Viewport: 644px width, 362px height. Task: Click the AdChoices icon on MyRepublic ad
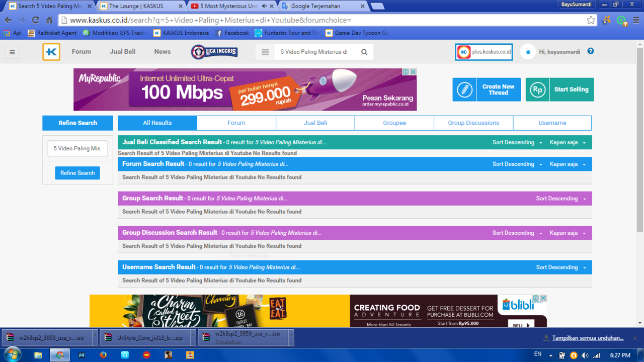pyautogui.click(x=406, y=72)
